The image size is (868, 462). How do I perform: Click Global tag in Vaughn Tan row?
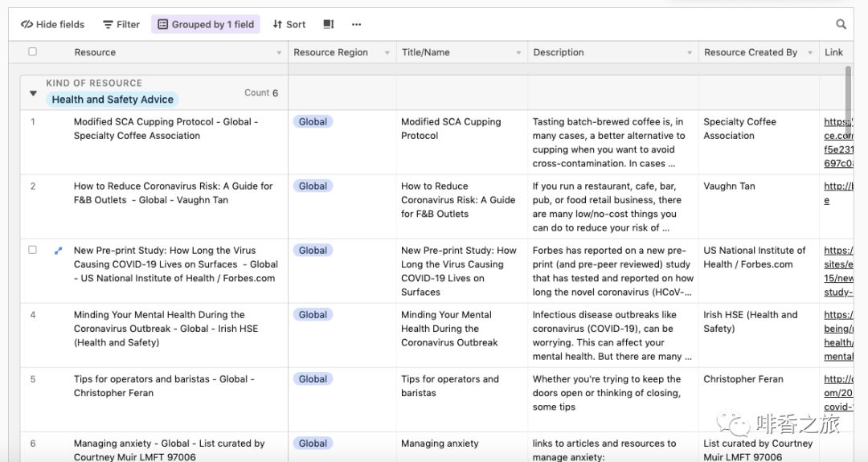(x=313, y=186)
